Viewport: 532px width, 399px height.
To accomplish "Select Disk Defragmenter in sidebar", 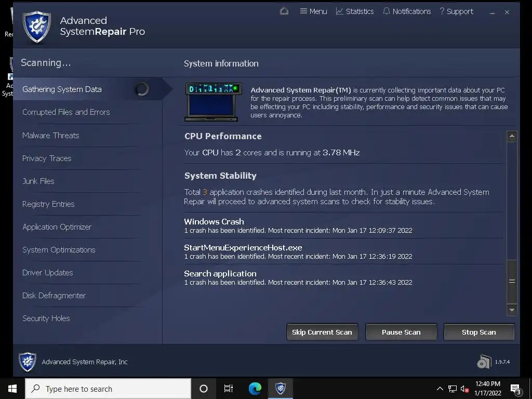I will 54,296.
